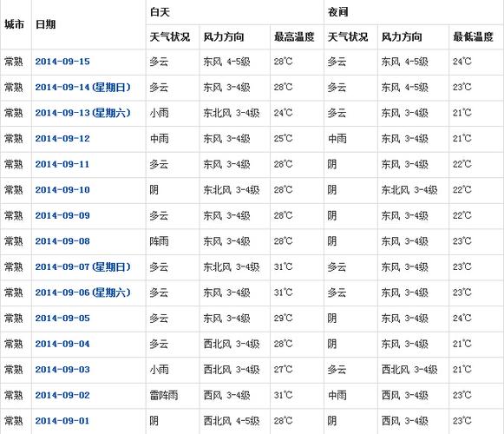Click 24℃ high temperature in 2014-09-13 row
The width and height of the screenshot is (504, 434).
pos(283,113)
